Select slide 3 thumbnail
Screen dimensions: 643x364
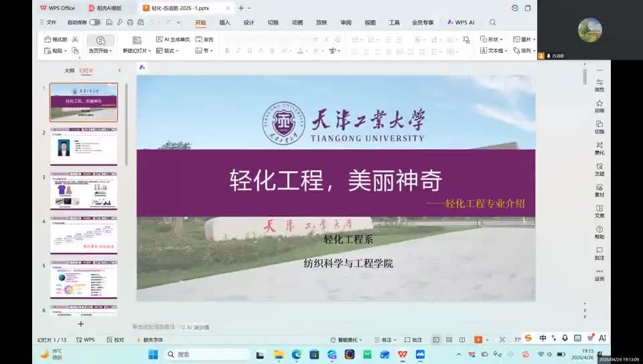pos(84,191)
